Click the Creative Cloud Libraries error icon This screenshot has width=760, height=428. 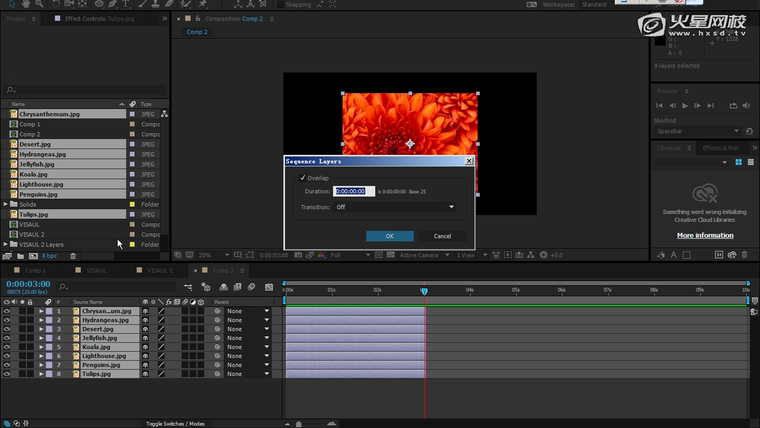[705, 192]
